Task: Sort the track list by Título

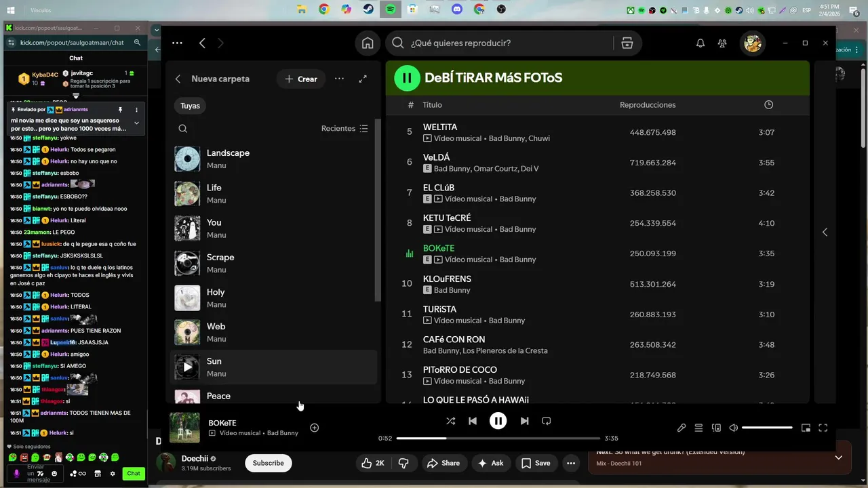Action: 432,105
